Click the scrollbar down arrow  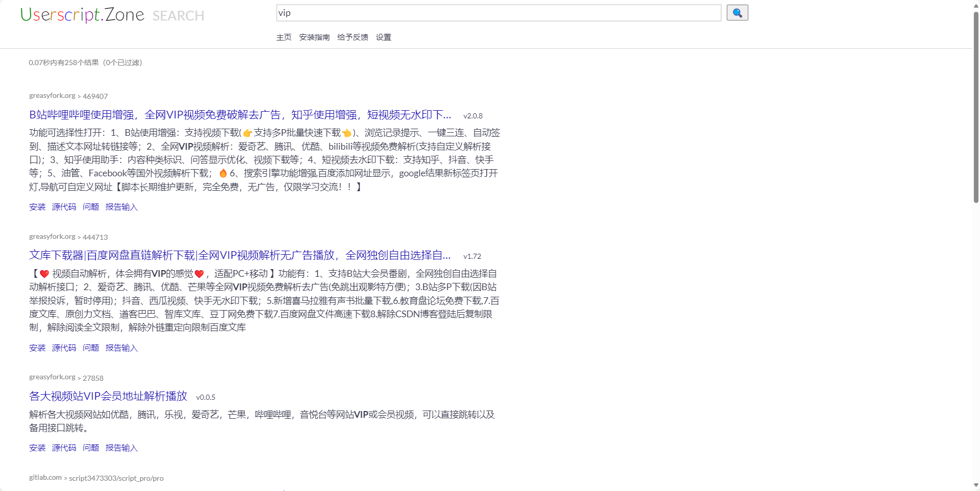[x=976, y=485]
